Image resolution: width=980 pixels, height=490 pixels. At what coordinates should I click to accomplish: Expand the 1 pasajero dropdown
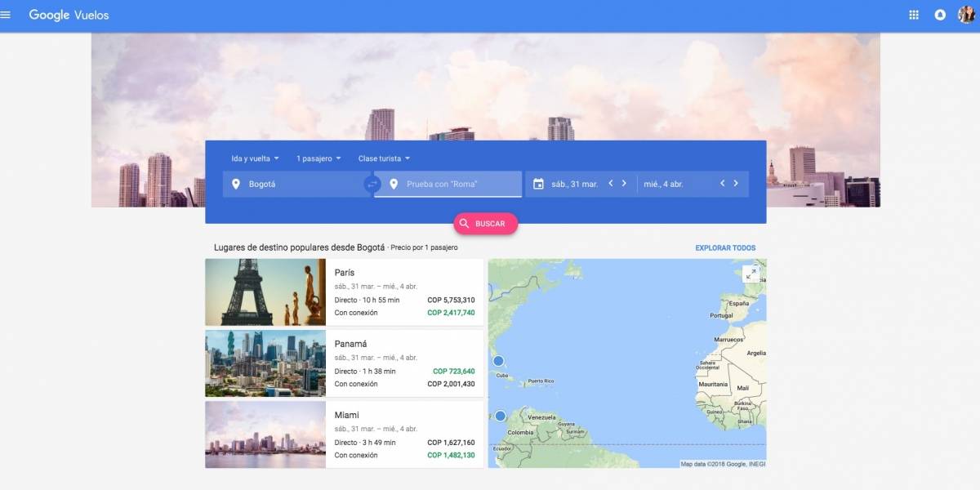point(318,158)
